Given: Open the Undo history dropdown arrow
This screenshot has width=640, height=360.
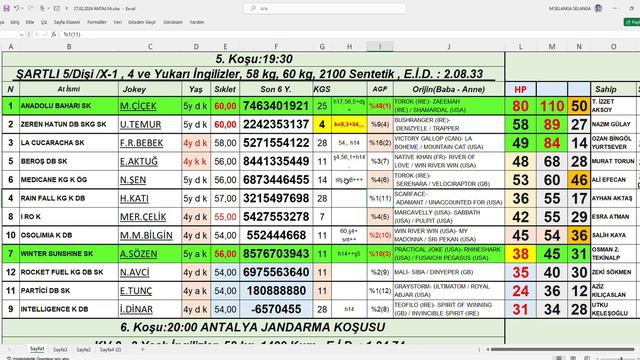Looking at the screenshot, I should tap(22, 8).
